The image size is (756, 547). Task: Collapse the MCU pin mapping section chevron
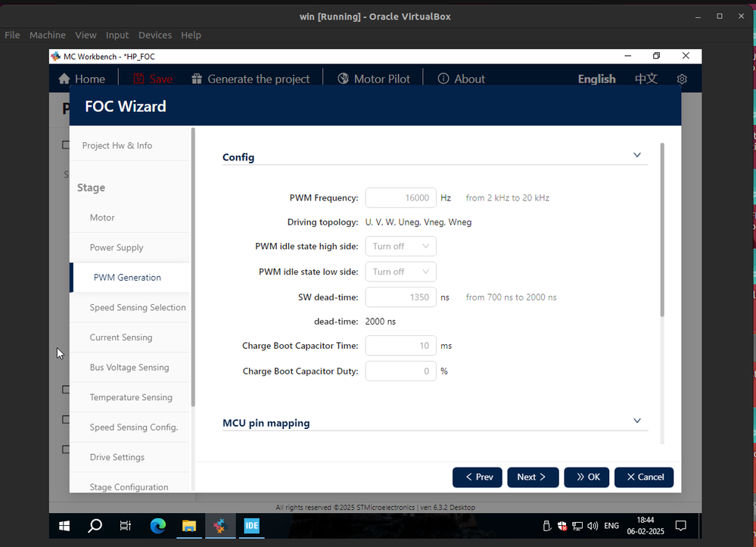[637, 421]
